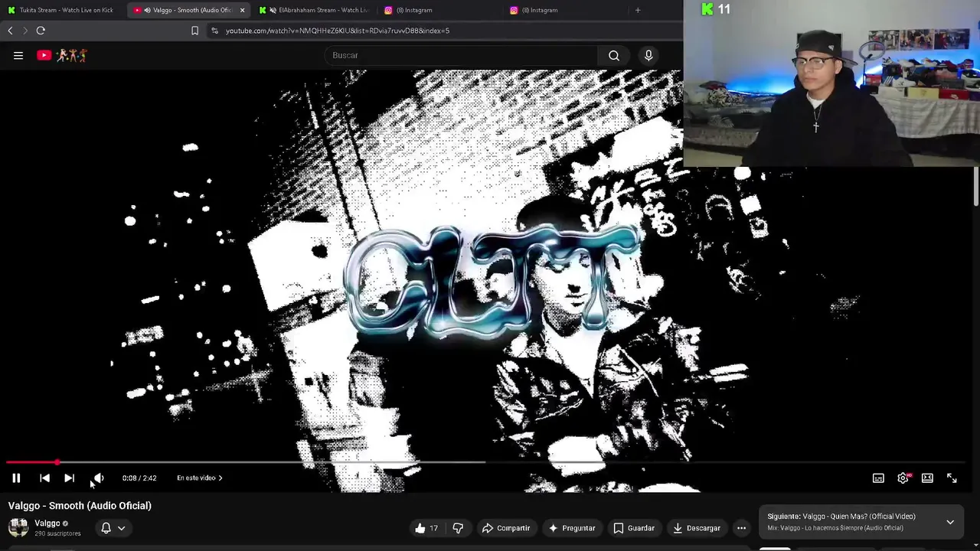This screenshot has width=980, height=551.
Task: Reload the current page
Action: 41,31
